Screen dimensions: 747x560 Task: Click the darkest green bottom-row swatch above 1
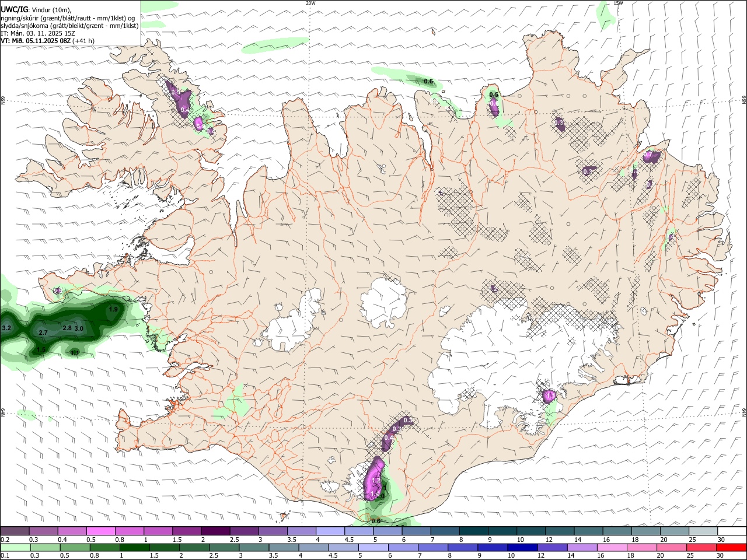pos(134,547)
